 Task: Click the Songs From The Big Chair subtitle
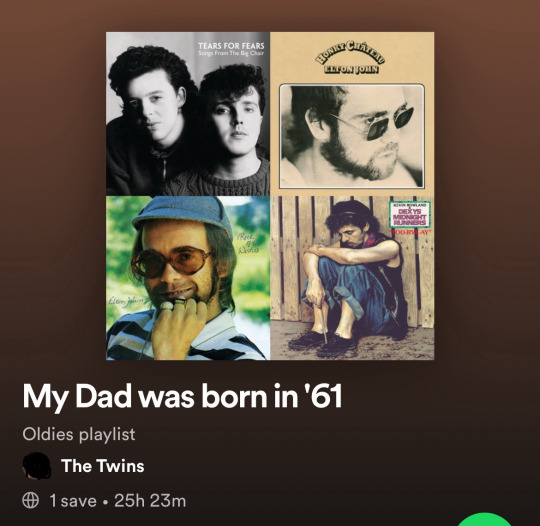pyautogui.click(x=231, y=53)
